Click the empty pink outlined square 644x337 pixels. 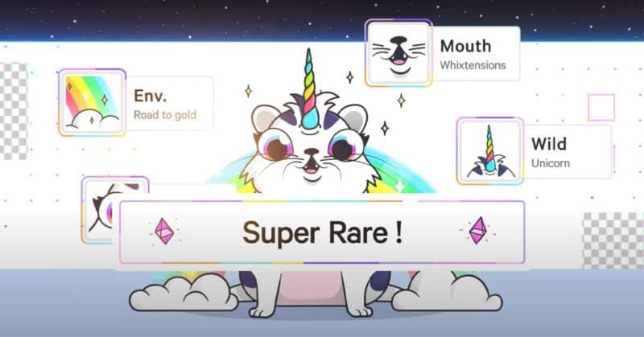click(x=601, y=108)
